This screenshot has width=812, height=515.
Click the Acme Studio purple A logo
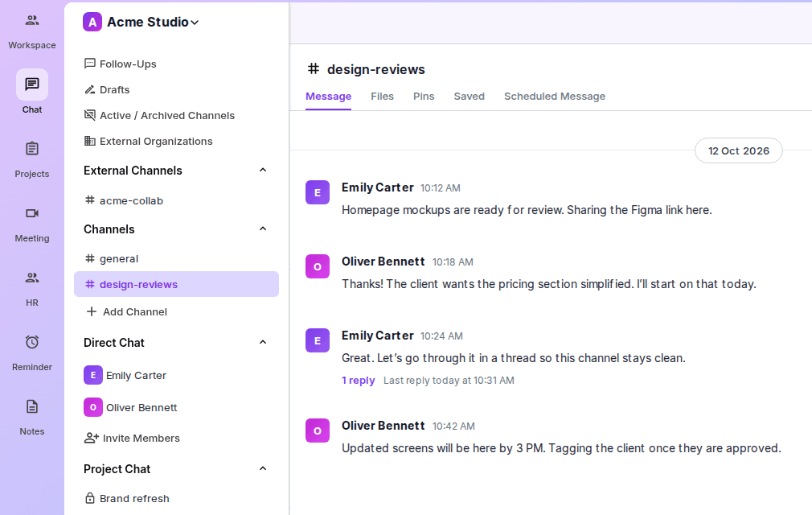[92, 23]
